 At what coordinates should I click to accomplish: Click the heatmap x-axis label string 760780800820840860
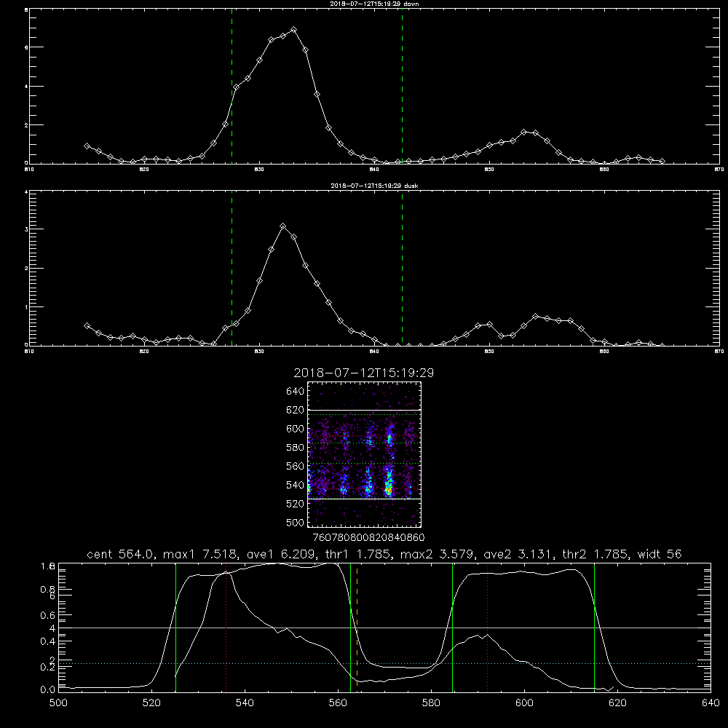click(x=368, y=538)
